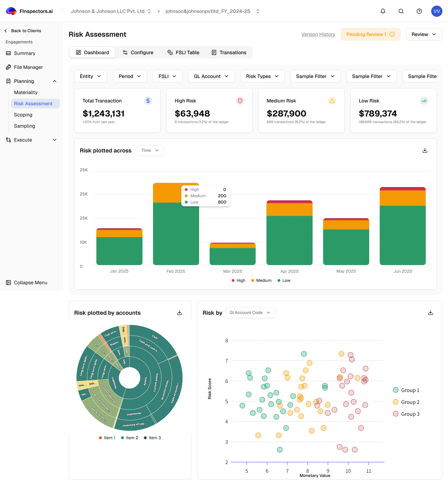Click the search icon in top bar

click(x=401, y=11)
